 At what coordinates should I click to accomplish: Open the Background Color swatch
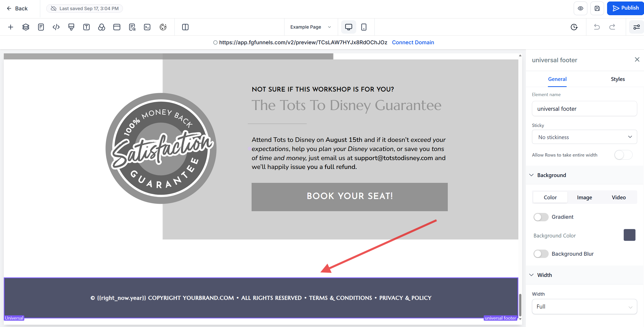(x=629, y=235)
